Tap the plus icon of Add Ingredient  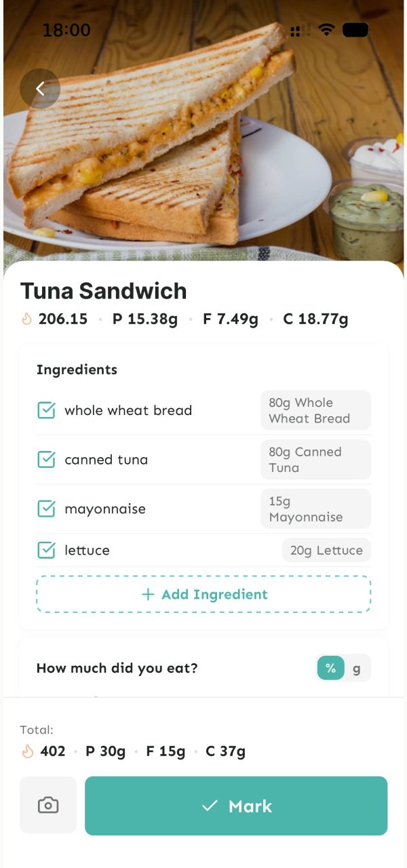pos(148,594)
